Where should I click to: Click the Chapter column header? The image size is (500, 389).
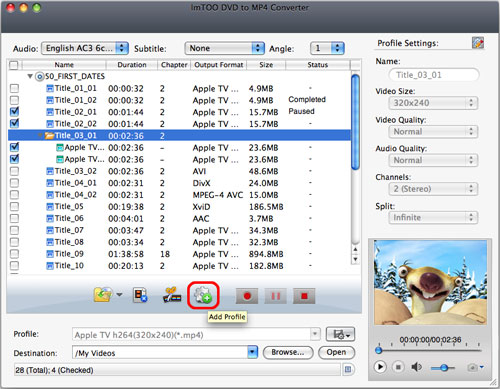(174, 65)
